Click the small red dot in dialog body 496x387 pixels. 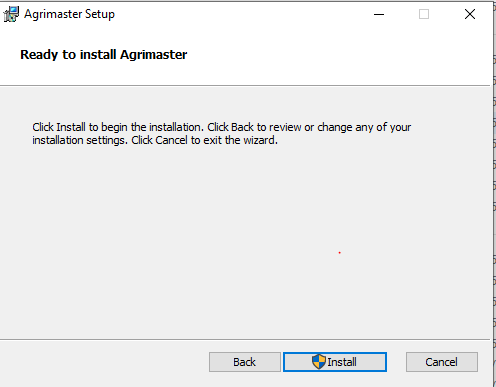(x=340, y=253)
